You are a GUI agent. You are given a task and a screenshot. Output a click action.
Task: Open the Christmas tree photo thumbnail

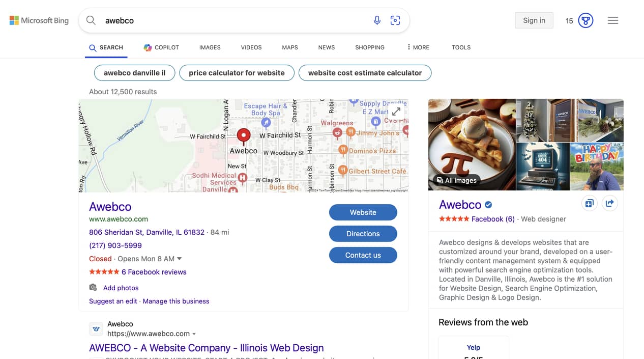pos(531,120)
